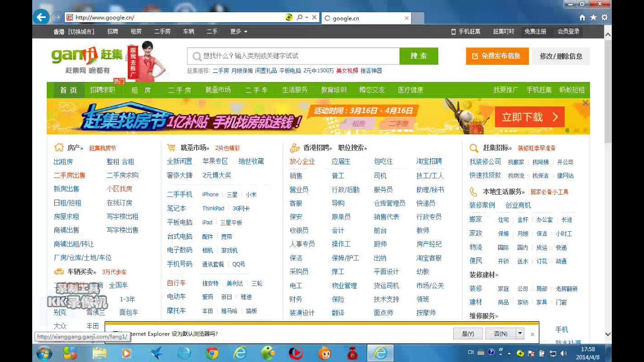Open 小区找房 link
Screen dimensions: 644x362
(119, 189)
